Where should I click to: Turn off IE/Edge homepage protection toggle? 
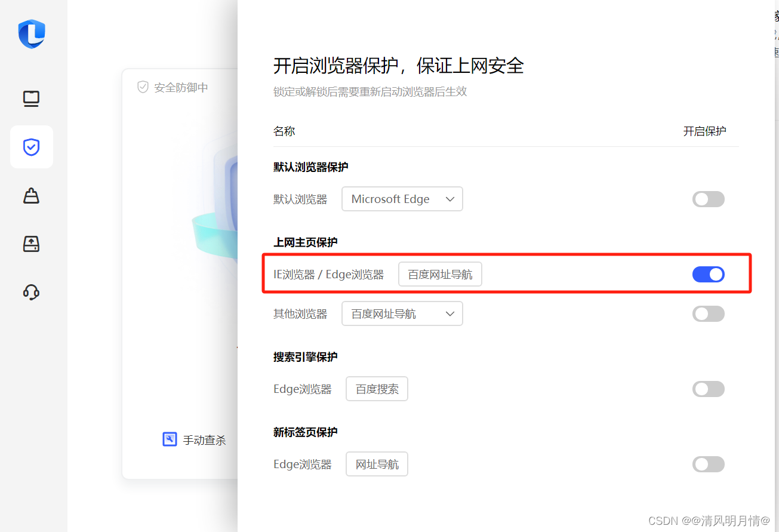tap(709, 274)
